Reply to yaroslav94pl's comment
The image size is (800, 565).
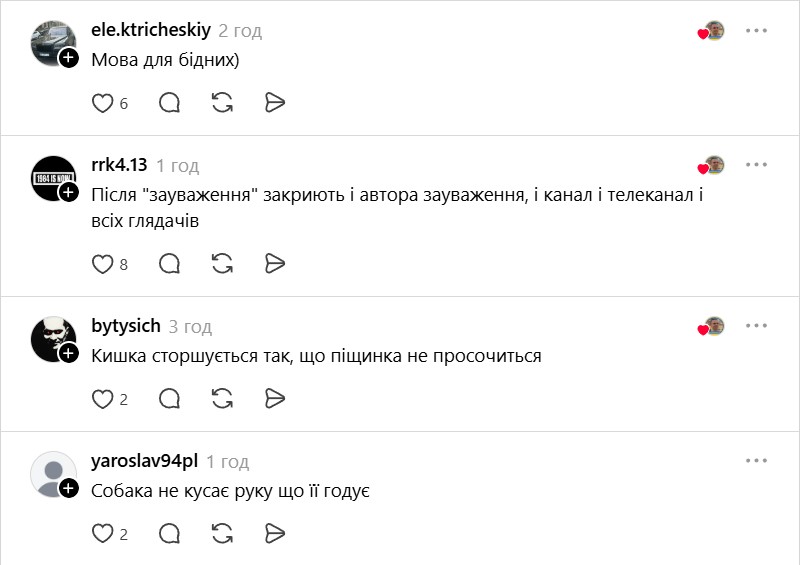pos(170,533)
